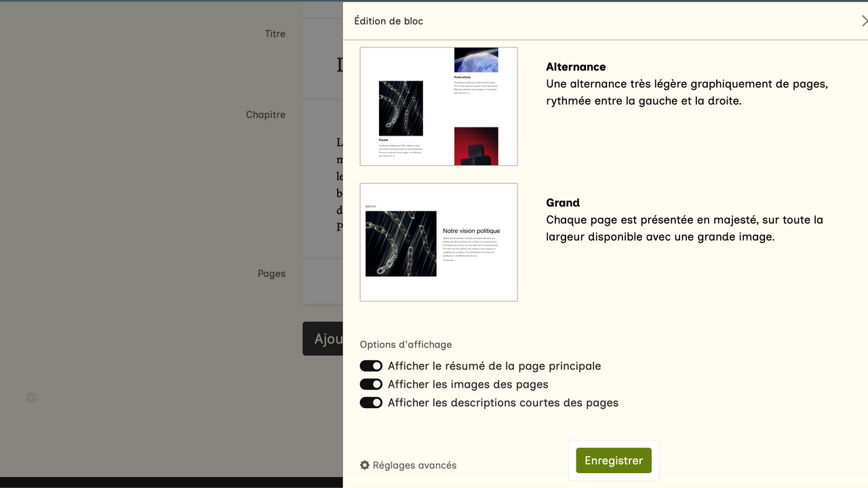Click the Titre input field
This screenshot has width=868, height=488.
323,60
